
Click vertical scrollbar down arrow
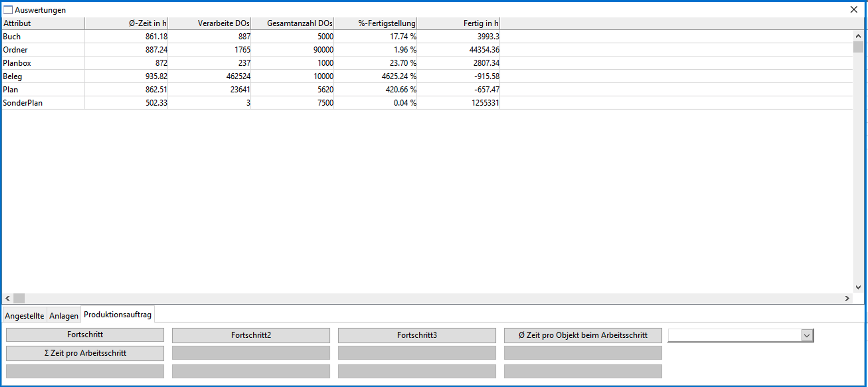(858, 287)
